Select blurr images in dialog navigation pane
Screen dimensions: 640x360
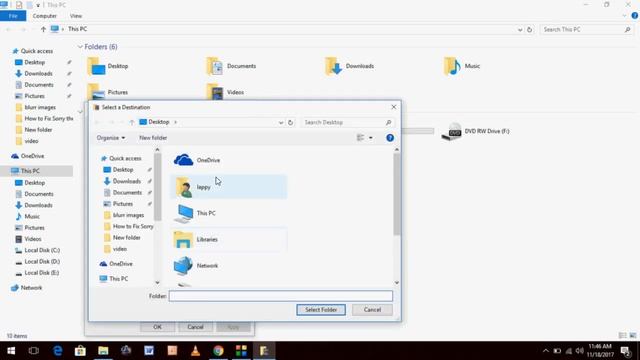[x=128, y=215]
